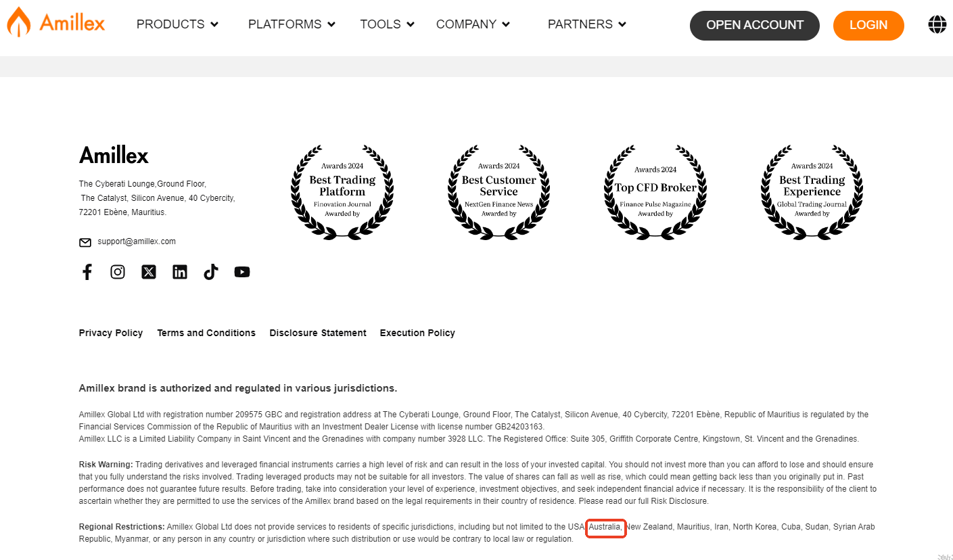Open the LinkedIn social icon
The image size is (953, 560).
click(180, 272)
